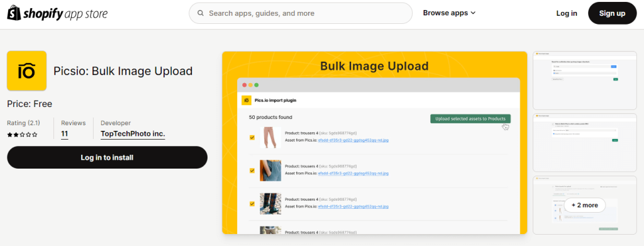Open the second side screenshot thumbnail
Screen dimensions: 644x246
[x=584, y=143]
